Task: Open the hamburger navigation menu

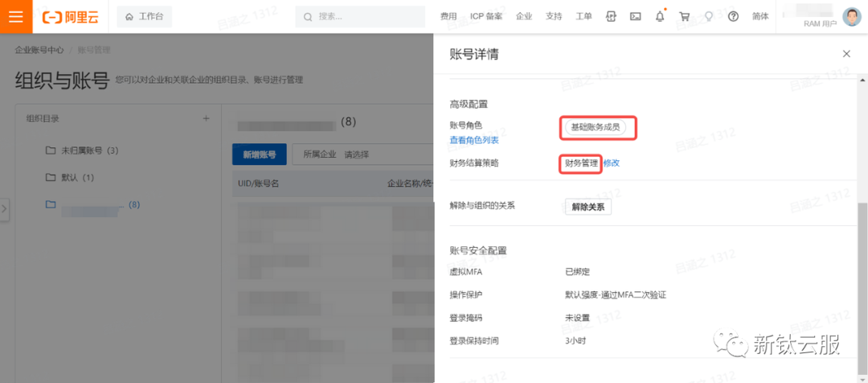Action: [x=16, y=17]
